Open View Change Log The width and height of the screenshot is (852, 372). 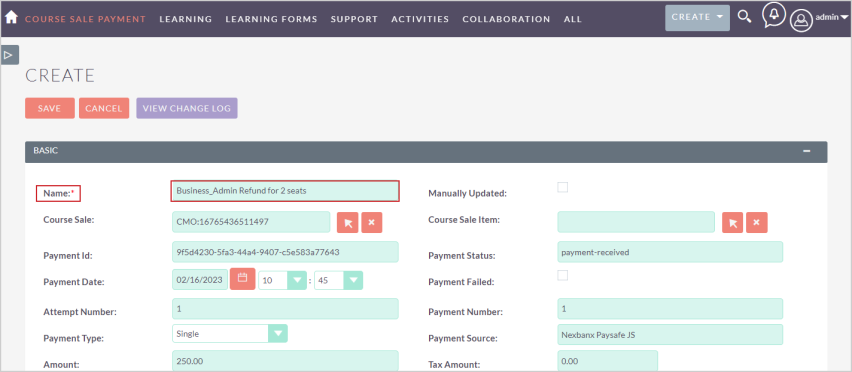[x=187, y=108]
